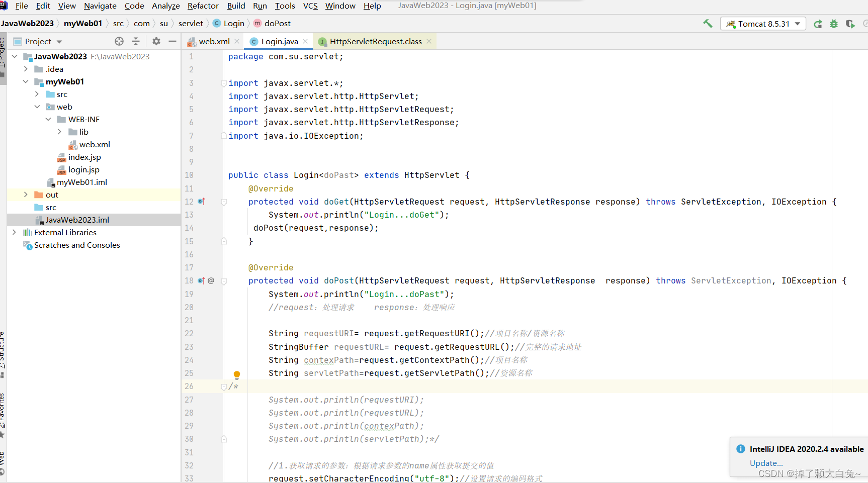Open the Analyze menu
This screenshot has width=868, height=483.
[165, 6]
